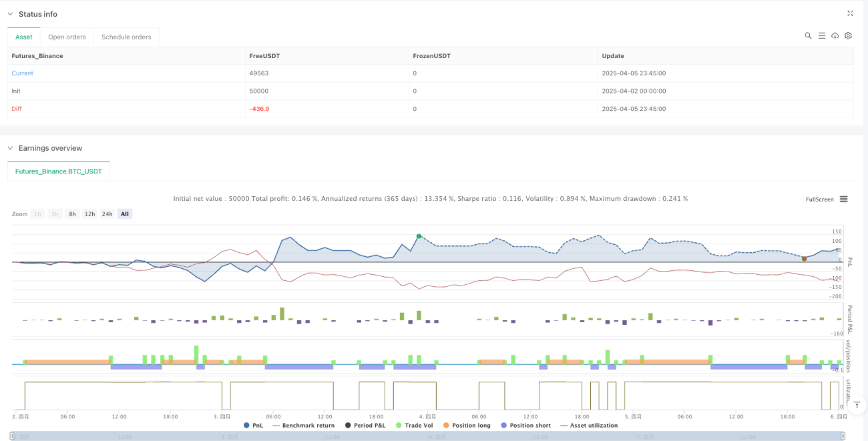Open the table settings gear icon
This screenshot has height=441, width=868.
pos(848,35)
